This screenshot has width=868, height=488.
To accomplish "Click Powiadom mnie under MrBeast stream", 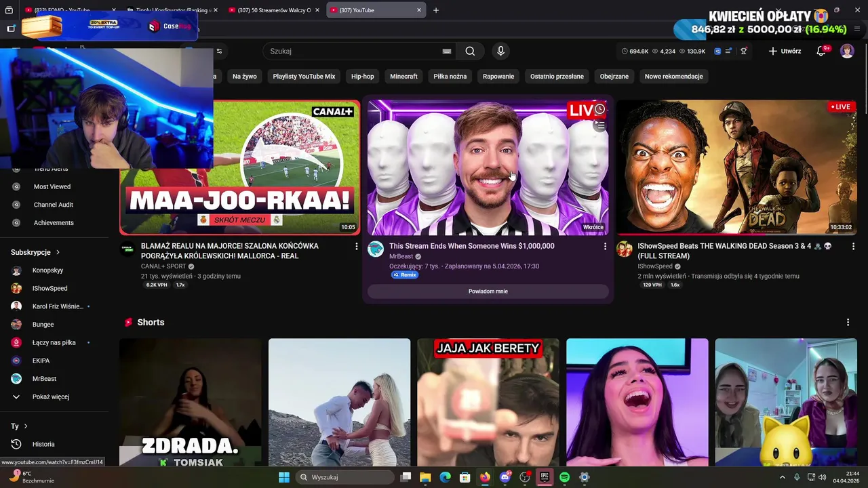I will 488,291.
